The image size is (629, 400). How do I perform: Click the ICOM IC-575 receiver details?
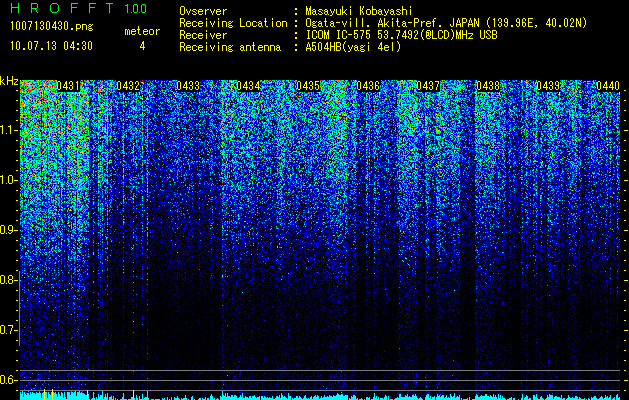coord(401,35)
